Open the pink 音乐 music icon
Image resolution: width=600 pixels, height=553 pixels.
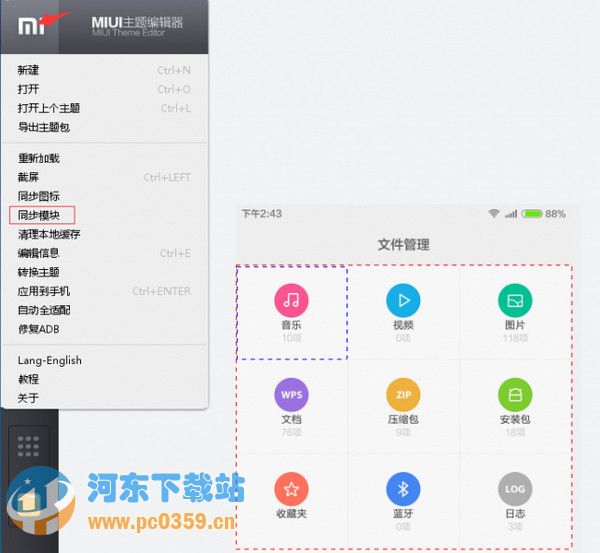pos(292,300)
